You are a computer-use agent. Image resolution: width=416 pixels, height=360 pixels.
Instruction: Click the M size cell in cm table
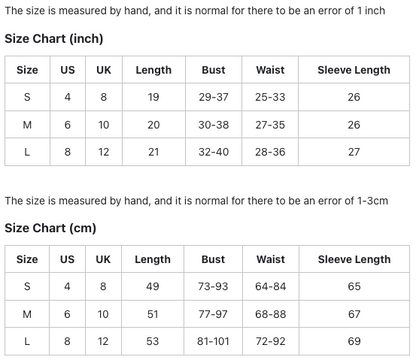pyautogui.click(x=27, y=314)
